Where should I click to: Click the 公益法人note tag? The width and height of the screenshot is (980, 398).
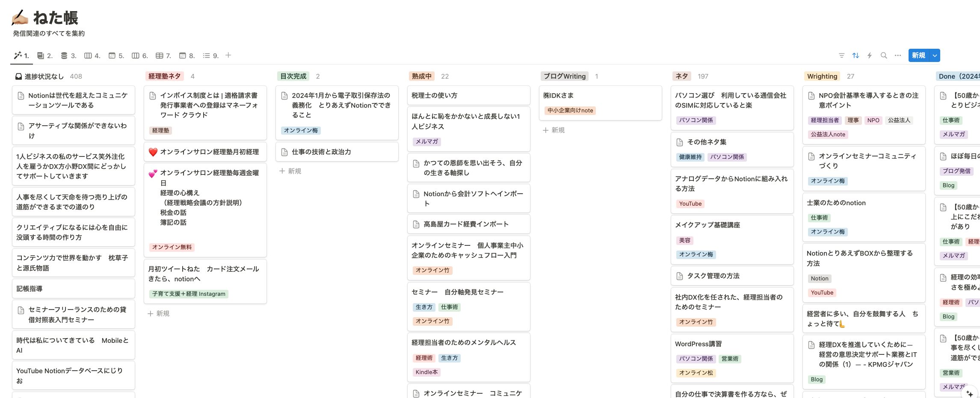[828, 134]
